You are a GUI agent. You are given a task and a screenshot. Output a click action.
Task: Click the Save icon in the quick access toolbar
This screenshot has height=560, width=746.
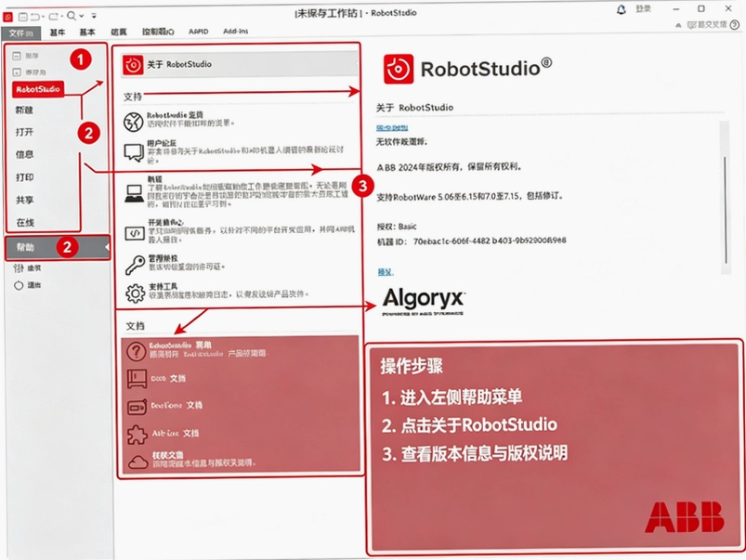pos(22,17)
